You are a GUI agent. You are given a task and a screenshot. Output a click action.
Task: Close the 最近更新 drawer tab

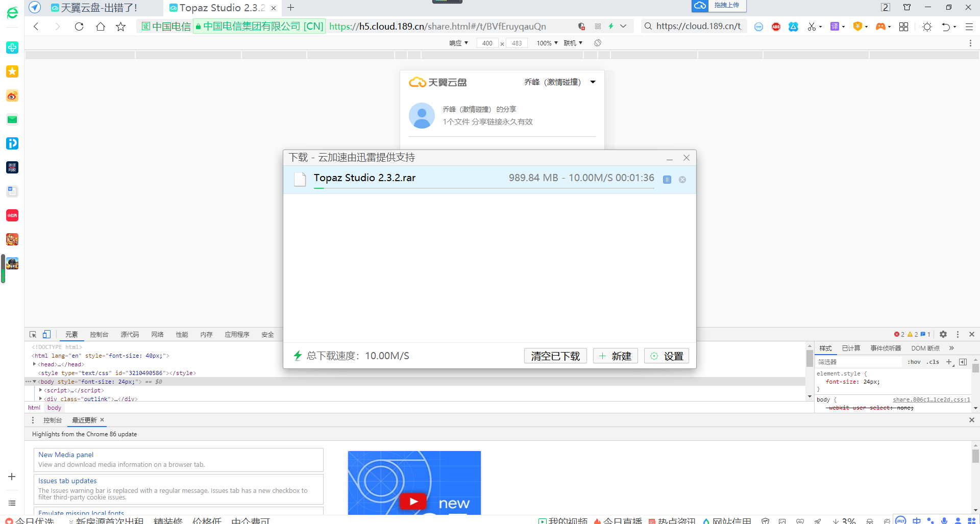click(102, 420)
